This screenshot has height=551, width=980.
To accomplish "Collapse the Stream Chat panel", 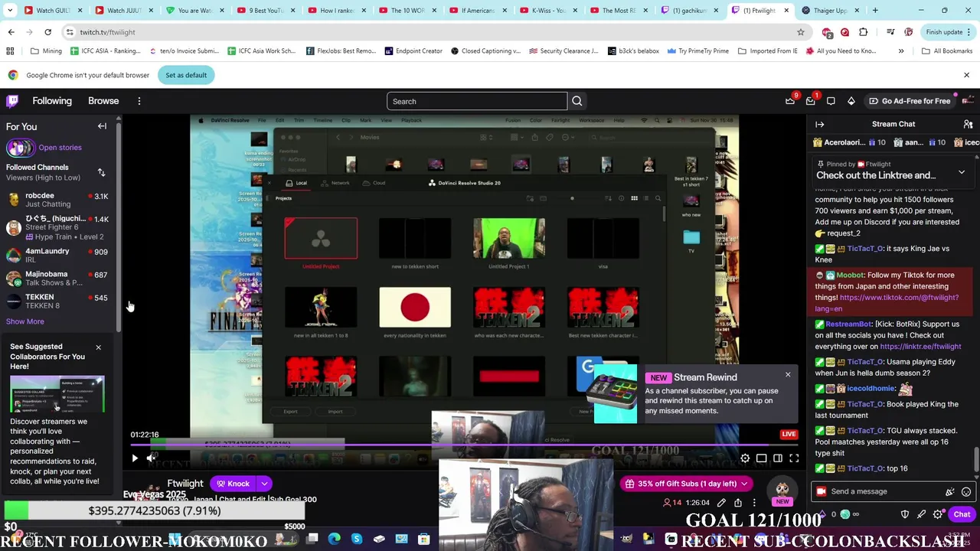I will pos(820,124).
